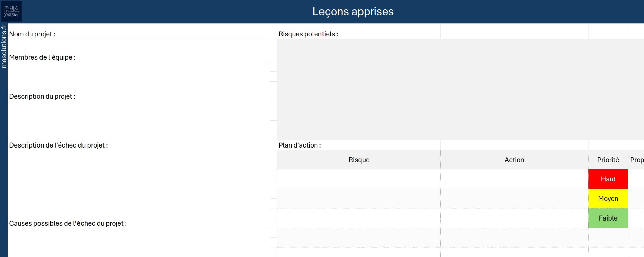Click the Priorité column header
This screenshot has height=257, width=644.
coord(608,160)
